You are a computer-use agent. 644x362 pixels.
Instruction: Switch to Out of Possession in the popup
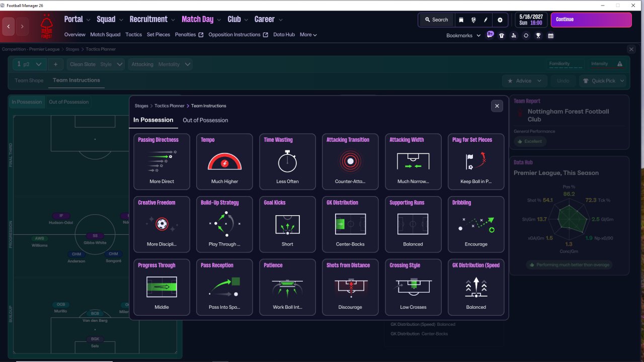[205, 120]
